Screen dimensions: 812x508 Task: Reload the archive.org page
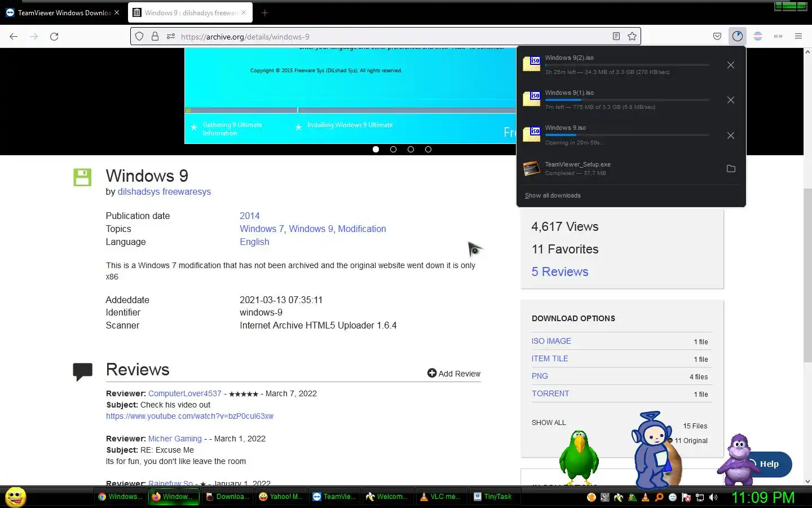tap(54, 37)
